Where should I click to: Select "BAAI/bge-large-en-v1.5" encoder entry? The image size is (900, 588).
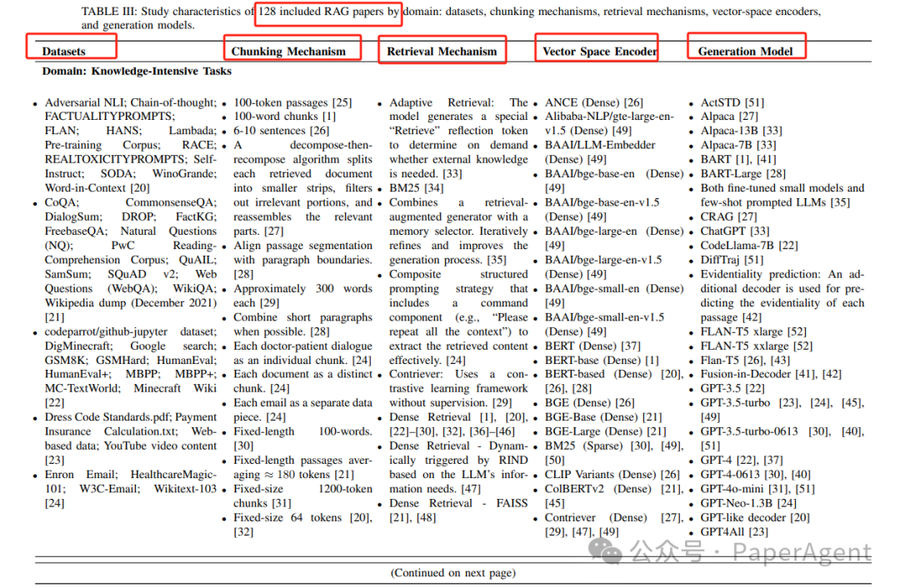[604, 267]
